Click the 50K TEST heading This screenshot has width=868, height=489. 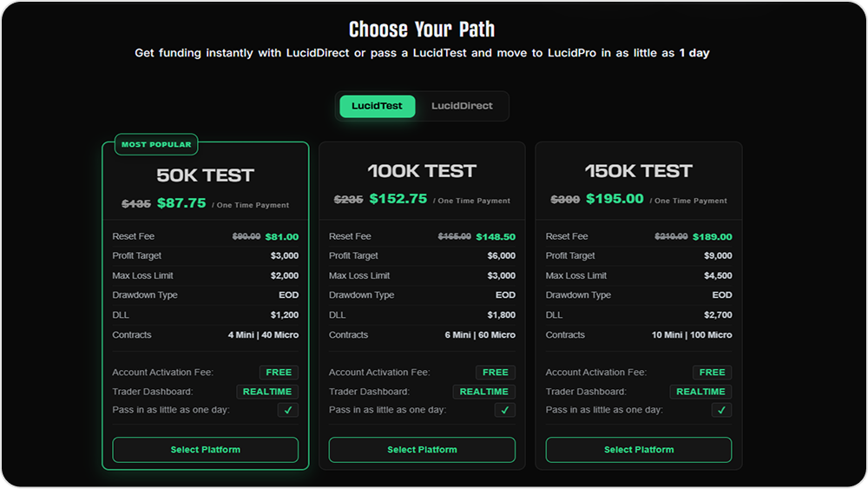tap(206, 175)
